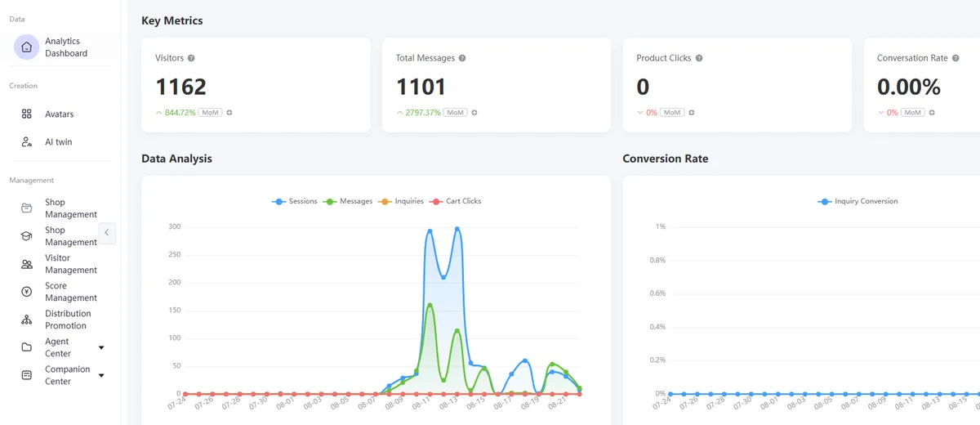Click the Conversation Rate value 0.00%
Viewport: 980px width, 425px height.
tap(909, 87)
